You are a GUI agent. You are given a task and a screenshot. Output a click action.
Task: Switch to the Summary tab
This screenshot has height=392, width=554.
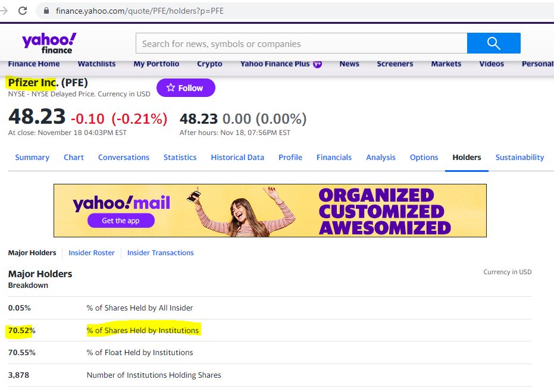click(32, 157)
